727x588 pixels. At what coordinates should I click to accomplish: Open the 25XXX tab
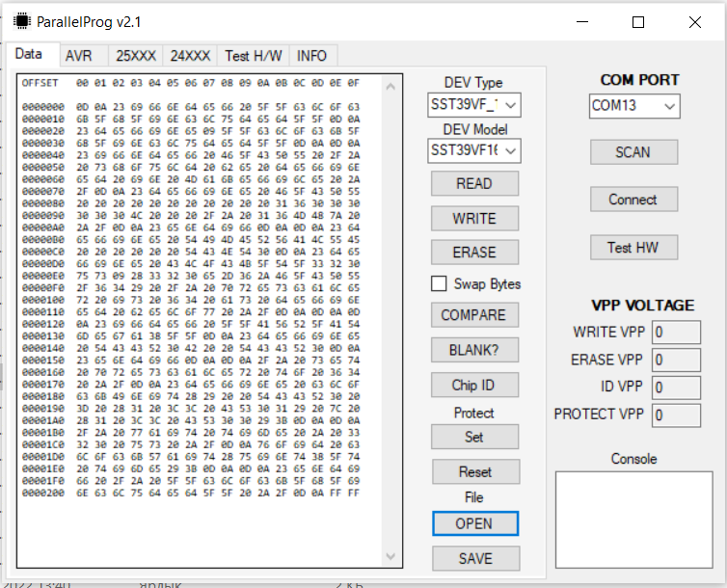point(135,56)
